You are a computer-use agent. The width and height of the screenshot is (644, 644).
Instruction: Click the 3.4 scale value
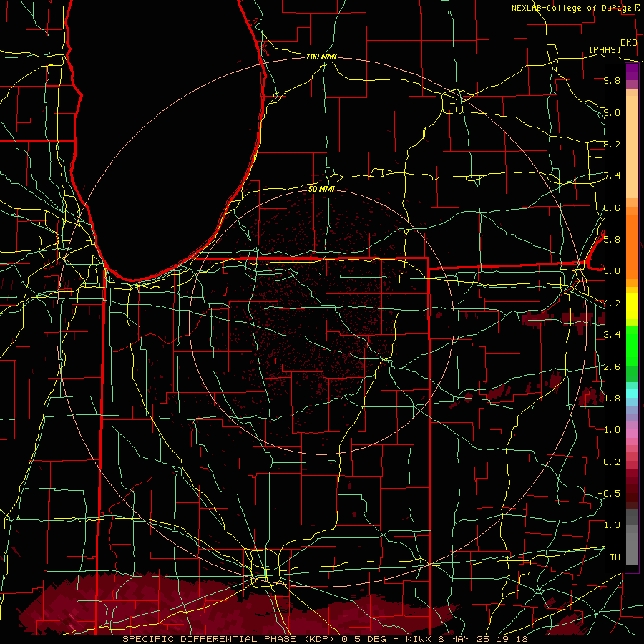coord(612,335)
